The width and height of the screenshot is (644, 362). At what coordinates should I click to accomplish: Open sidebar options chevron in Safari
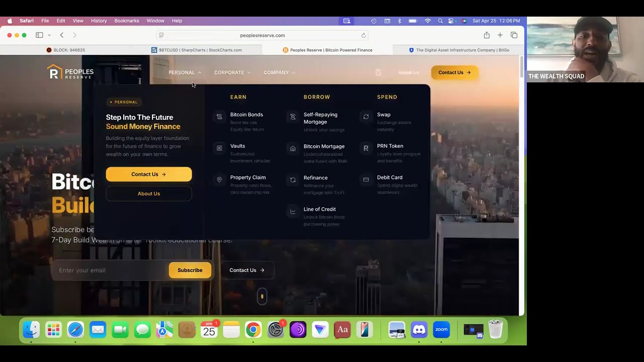pyautogui.click(x=49, y=35)
